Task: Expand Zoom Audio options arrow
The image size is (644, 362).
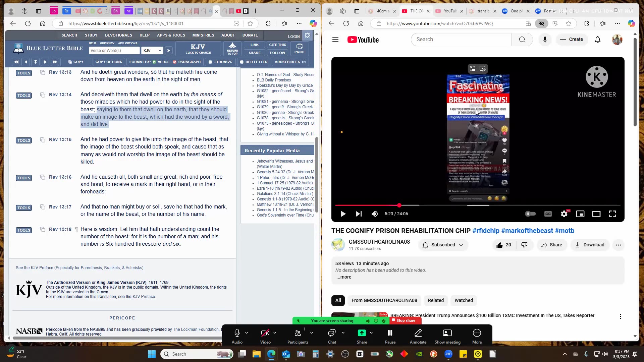Action: 247,333
